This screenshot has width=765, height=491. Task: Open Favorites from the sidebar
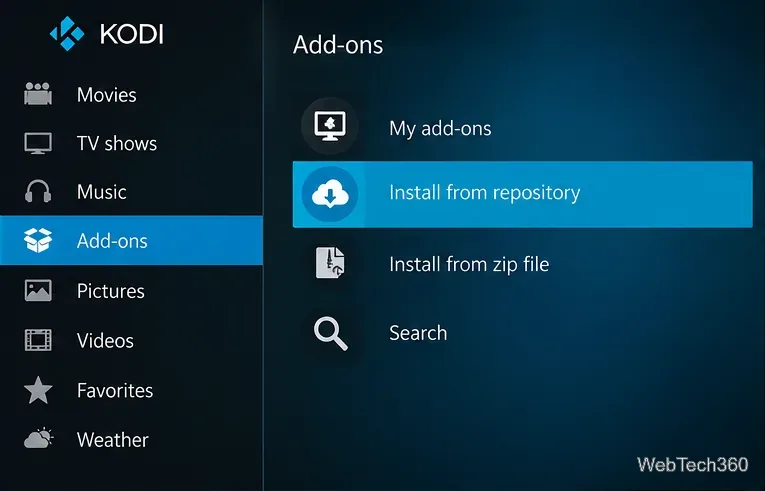131,390
